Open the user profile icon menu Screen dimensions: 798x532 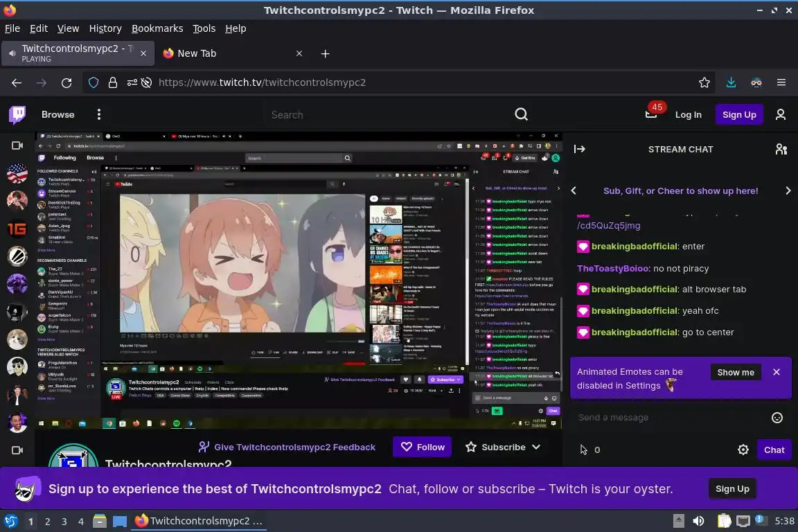click(780, 114)
